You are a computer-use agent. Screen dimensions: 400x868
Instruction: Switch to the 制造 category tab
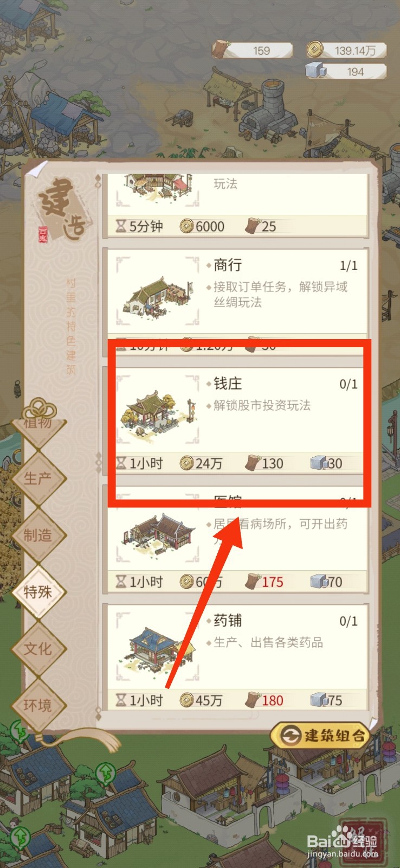(37, 535)
